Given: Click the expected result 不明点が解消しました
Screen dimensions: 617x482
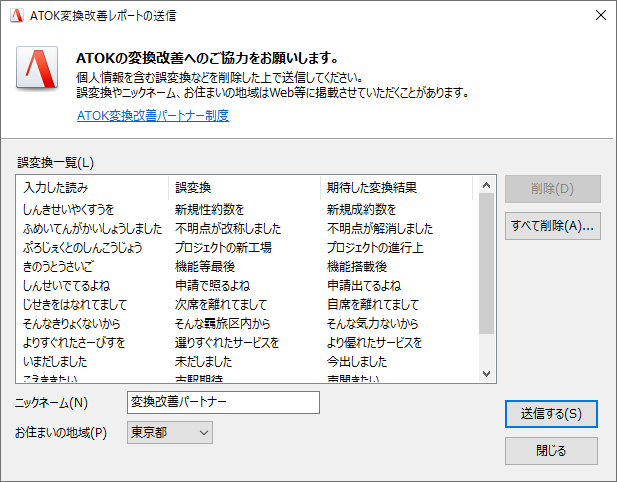Looking at the screenshot, I should point(380,229).
